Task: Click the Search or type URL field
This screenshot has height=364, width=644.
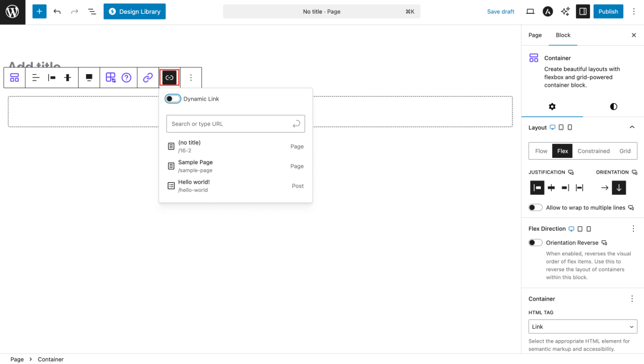Action: [x=230, y=124]
